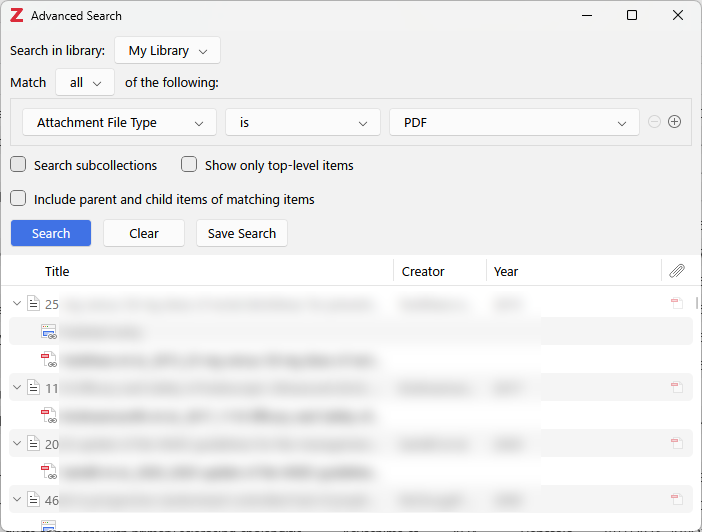This screenshot has width=702, height=532.
Task: Open the PDF value dropdown
Action: [513, 123]
